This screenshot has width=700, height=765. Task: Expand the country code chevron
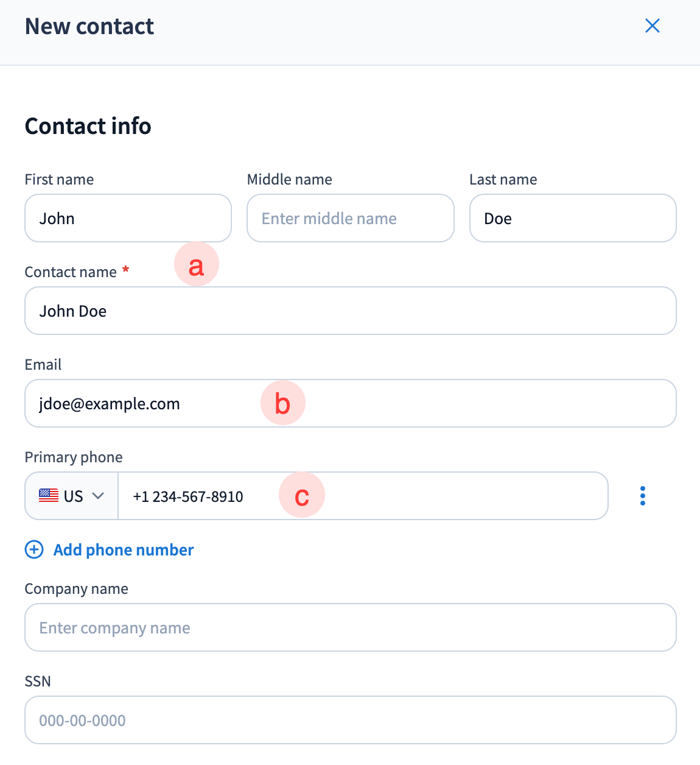pyautogui.click(x=98, y=496)
